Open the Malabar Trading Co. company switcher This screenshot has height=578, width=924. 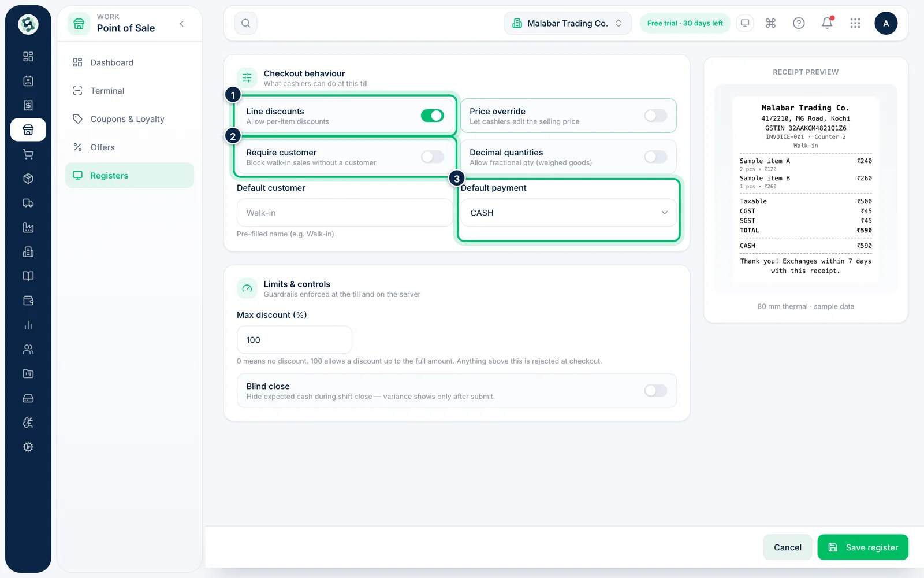point(568,23)
